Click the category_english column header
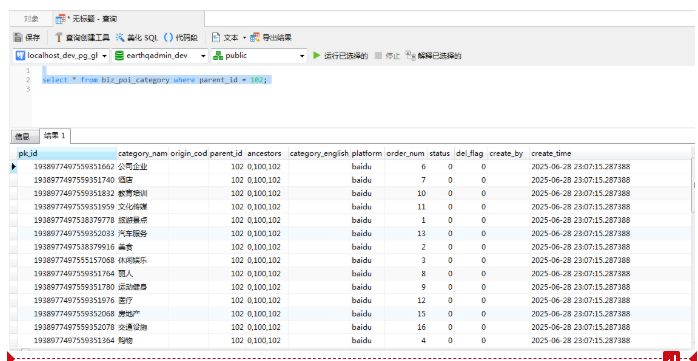Image resolution: width=698 pixels, height=361 pixels. pyautogui.click(x=319, y=154)
